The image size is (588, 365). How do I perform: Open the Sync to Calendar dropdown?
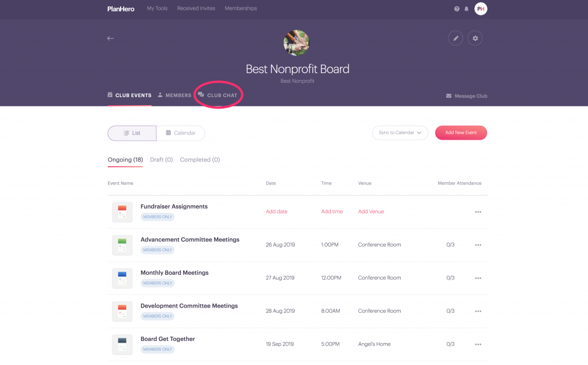point(400,133)
